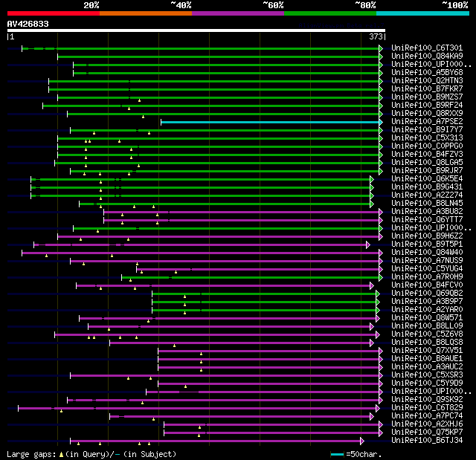View the UniRef100_A2YAR0 hit
This screenshot has width=476, height=460.
427,310
